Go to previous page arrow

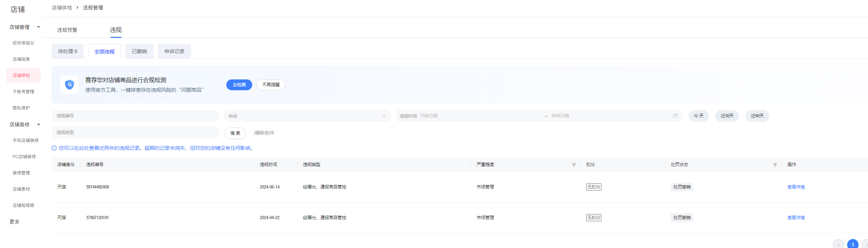point(838,244)
